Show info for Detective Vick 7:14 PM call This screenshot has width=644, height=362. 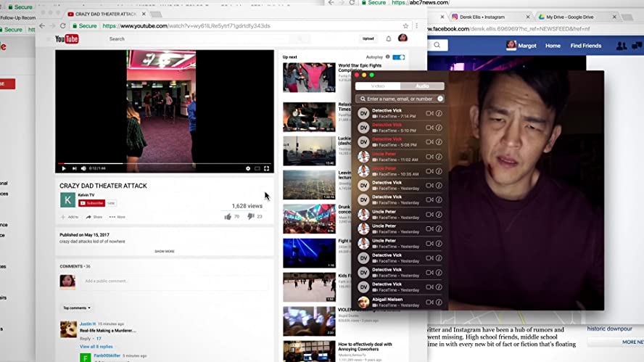tap(439, 113)
